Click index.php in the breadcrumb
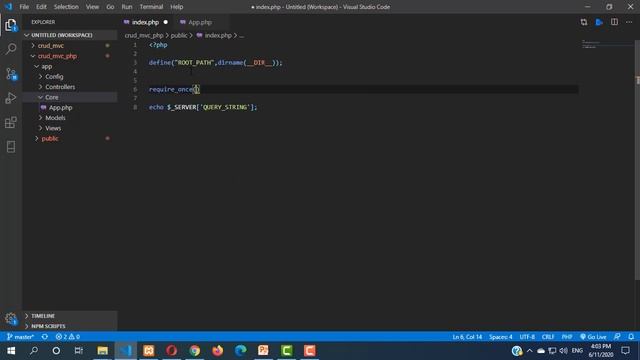 218,36
